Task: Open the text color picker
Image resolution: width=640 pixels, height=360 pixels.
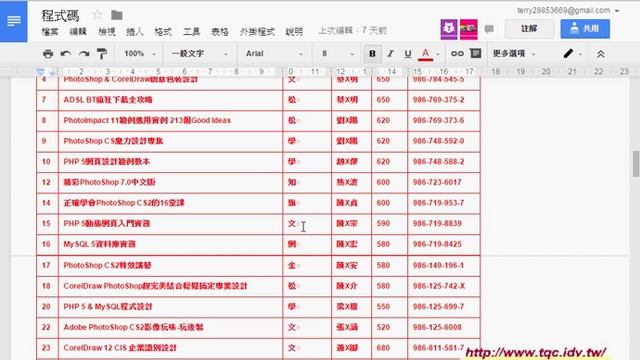Action: pyautogui.click(x=425, y=53)
